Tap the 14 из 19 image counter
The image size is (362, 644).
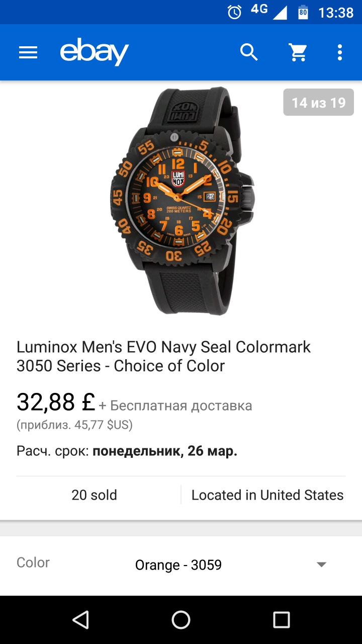coord(319,103)
